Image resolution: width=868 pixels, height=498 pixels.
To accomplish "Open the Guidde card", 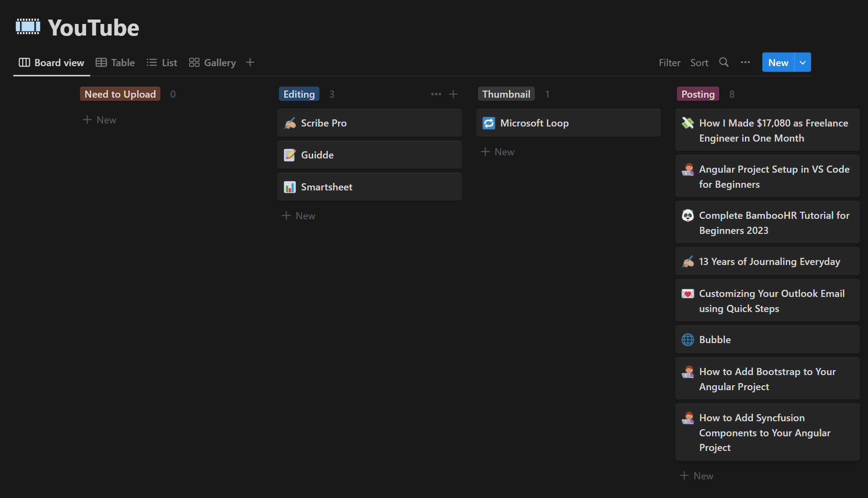I will click(370, 155).
